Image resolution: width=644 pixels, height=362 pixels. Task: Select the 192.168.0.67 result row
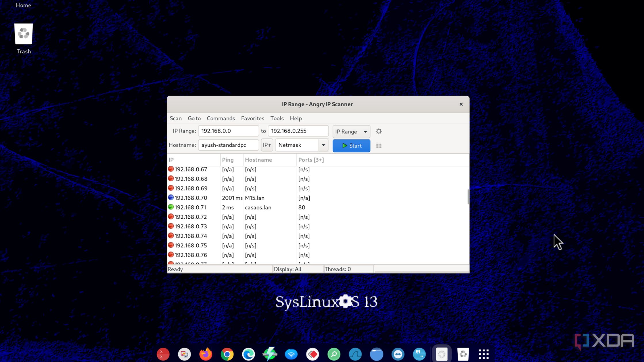(x=317, y=170)
